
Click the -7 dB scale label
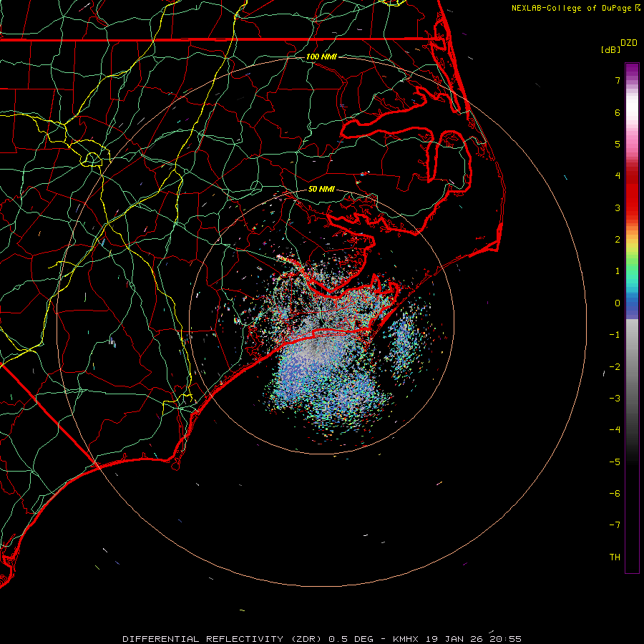[x=615, y=525]
